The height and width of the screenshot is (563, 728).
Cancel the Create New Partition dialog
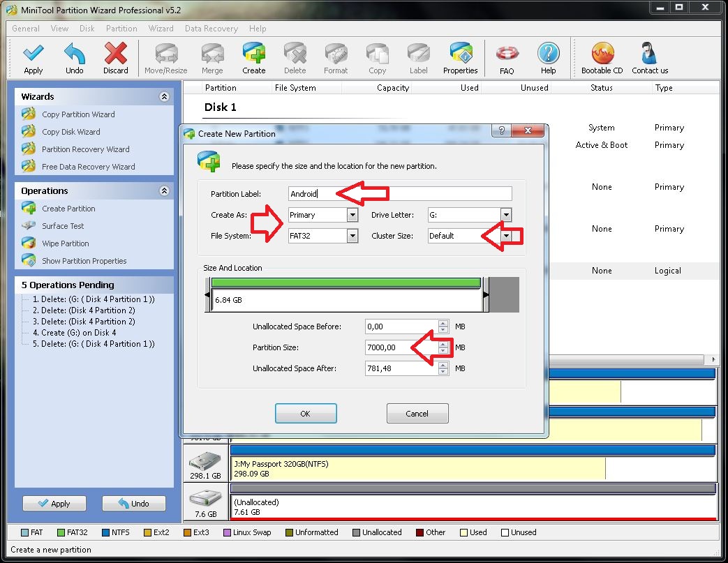(x=417, y=413)
